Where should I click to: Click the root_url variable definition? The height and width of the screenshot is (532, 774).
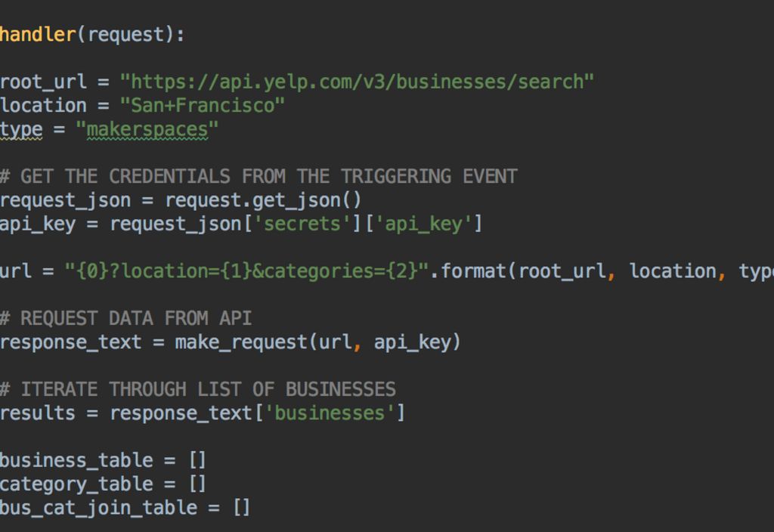44,82
